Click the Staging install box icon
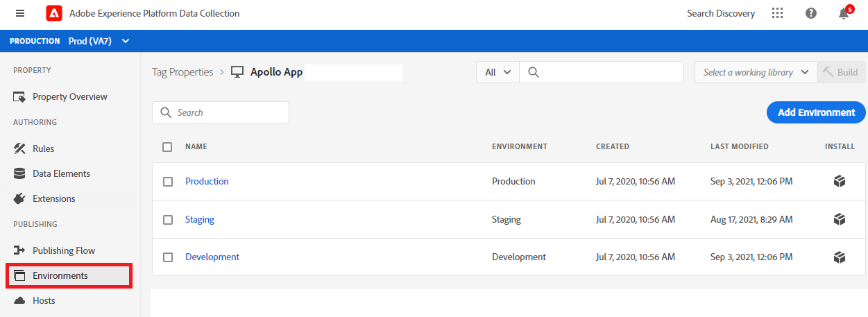This screenshot has height=317, width=868. click(x=840, y=219)
